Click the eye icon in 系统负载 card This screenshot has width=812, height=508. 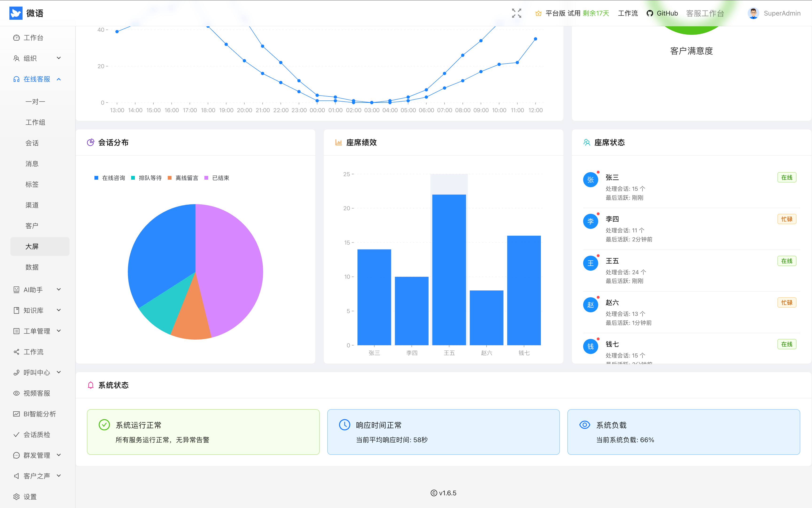click(585, 425)
